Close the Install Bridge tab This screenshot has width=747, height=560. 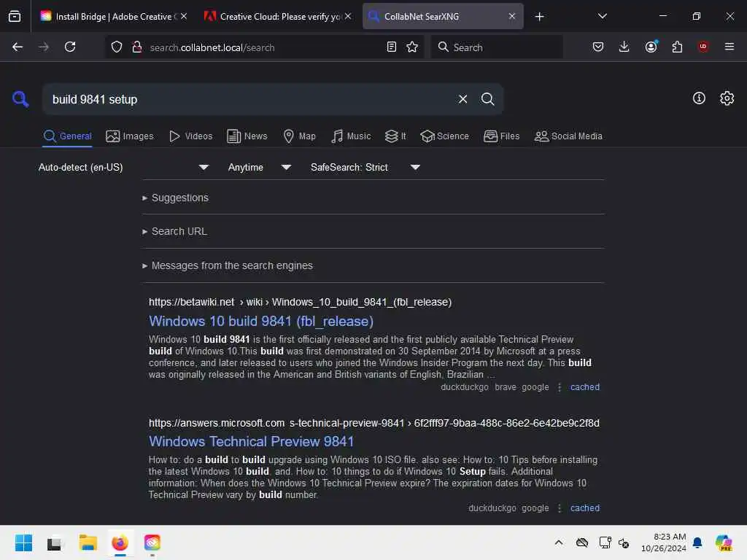pyautogui.click(x=184, y=16)
